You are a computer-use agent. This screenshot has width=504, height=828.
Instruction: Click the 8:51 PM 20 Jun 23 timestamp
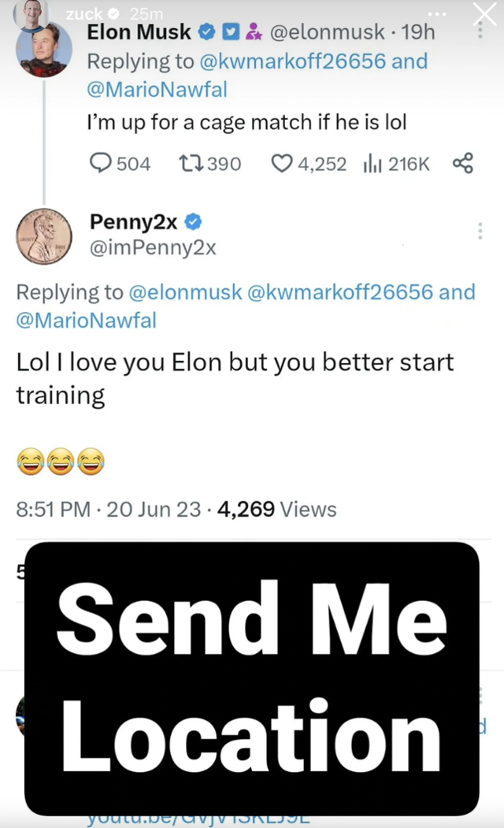click(x=109, y=509)
